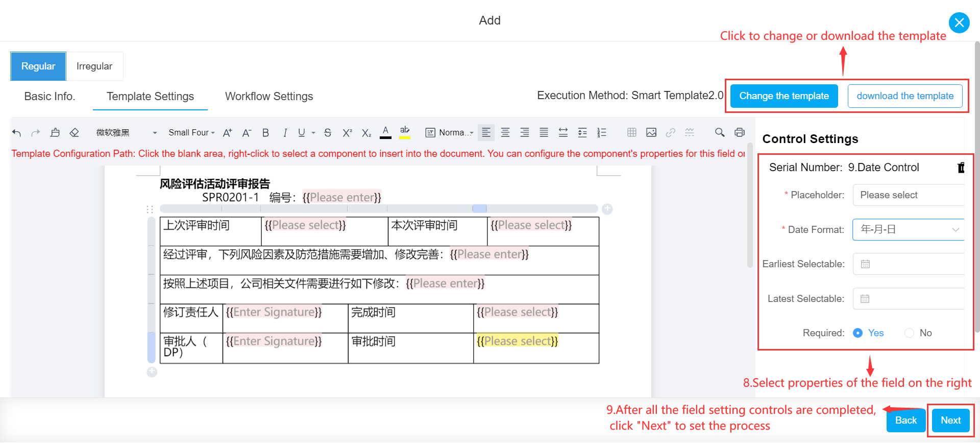980x443 pixels.
Task: Choose font color swatch
Action: point(386,133)
